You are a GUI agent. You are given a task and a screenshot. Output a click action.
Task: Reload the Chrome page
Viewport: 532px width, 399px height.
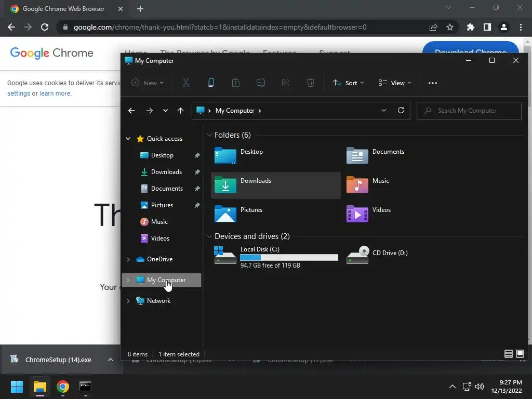(x=45, y=27)
